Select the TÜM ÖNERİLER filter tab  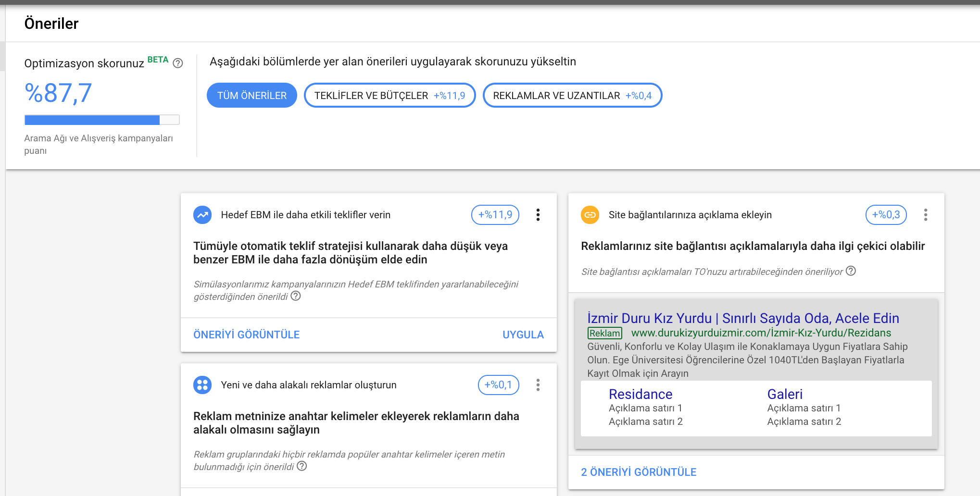pos(252,96)
